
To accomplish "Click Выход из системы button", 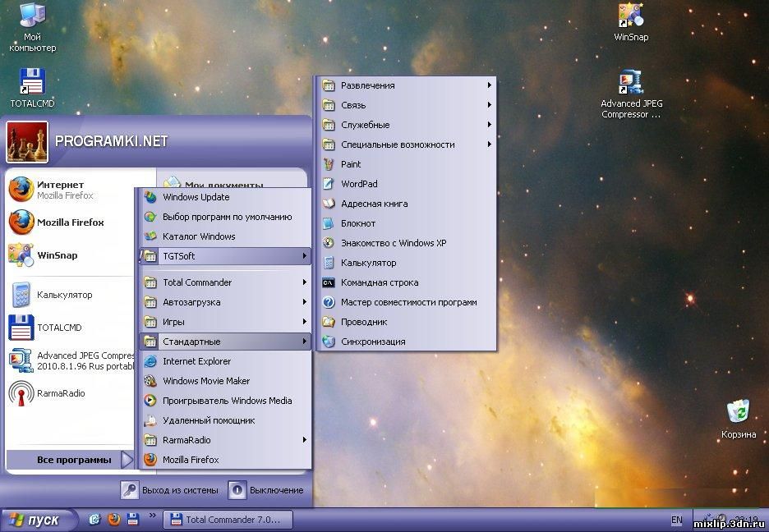I will click(x=170, y=490).
